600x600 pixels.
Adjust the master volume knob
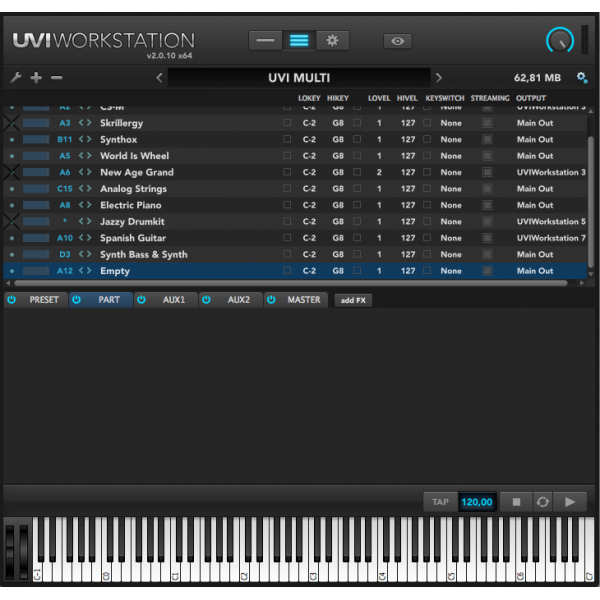pyautogui.click(x=560, y=41)
